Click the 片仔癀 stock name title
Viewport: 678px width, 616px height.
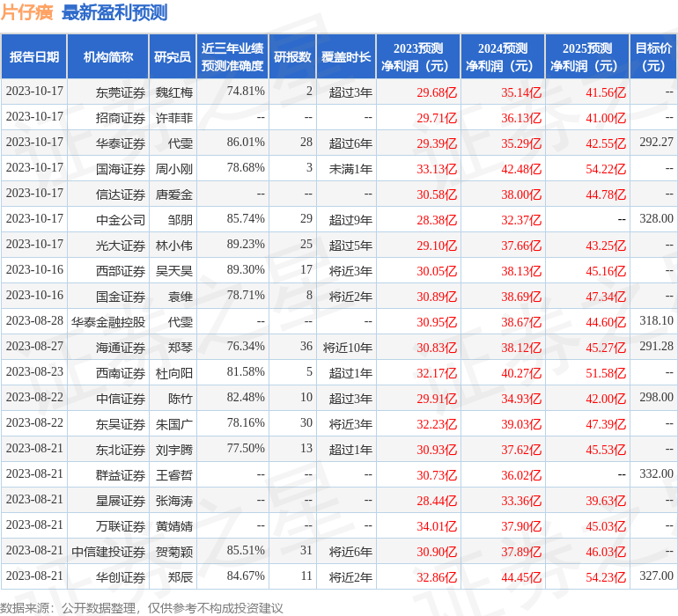point(26,12)
